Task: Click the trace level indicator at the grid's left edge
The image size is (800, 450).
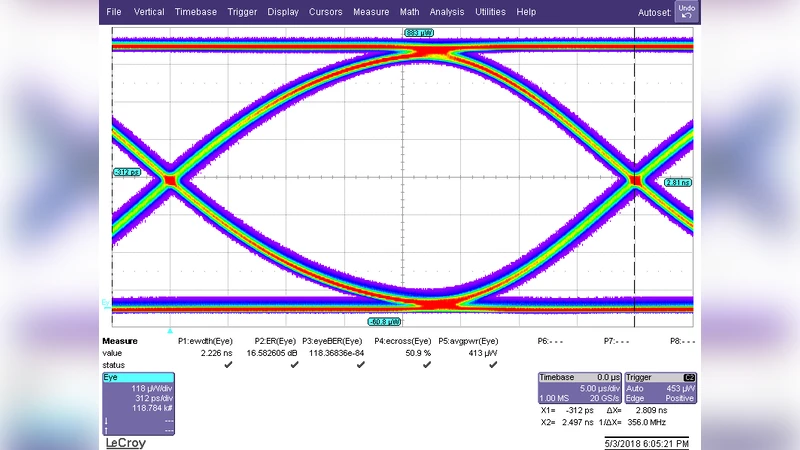Action: tap(107, 301)
